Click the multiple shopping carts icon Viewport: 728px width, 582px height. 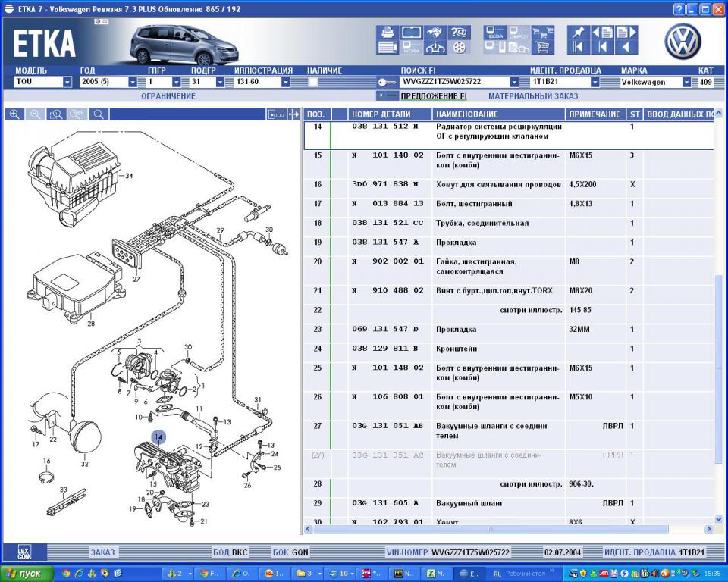coord(543,32)
